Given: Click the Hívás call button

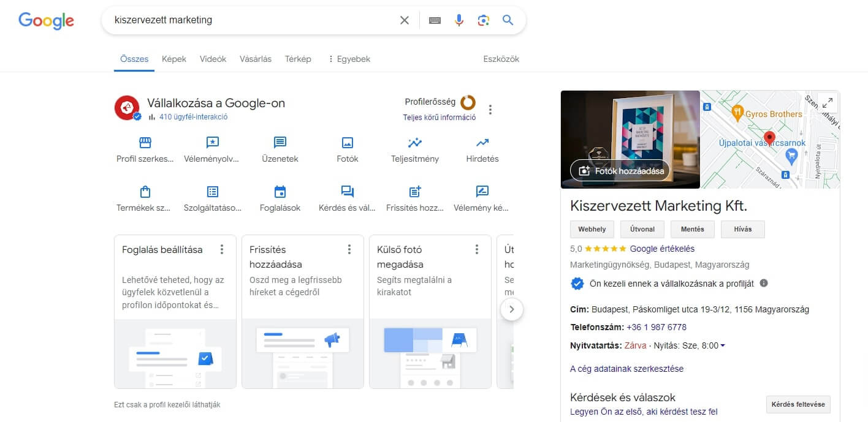Looking at the screenshot, I should [x=743, y=229].
